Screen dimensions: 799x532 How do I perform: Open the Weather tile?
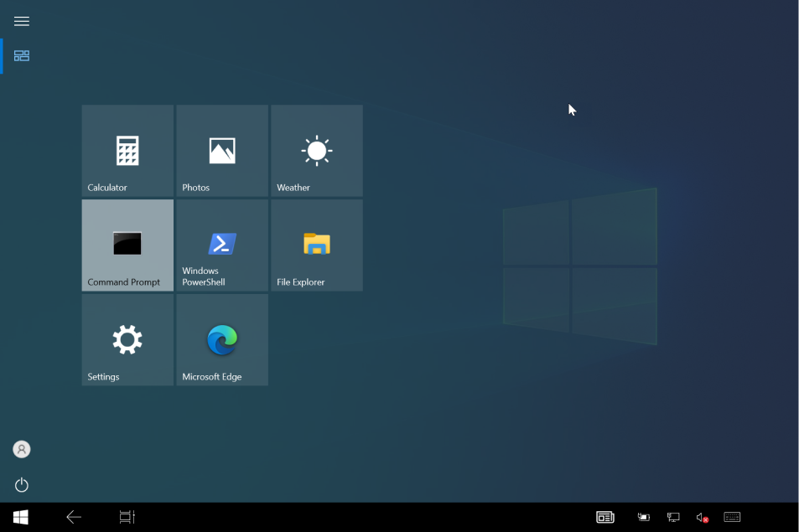(316, 151)
